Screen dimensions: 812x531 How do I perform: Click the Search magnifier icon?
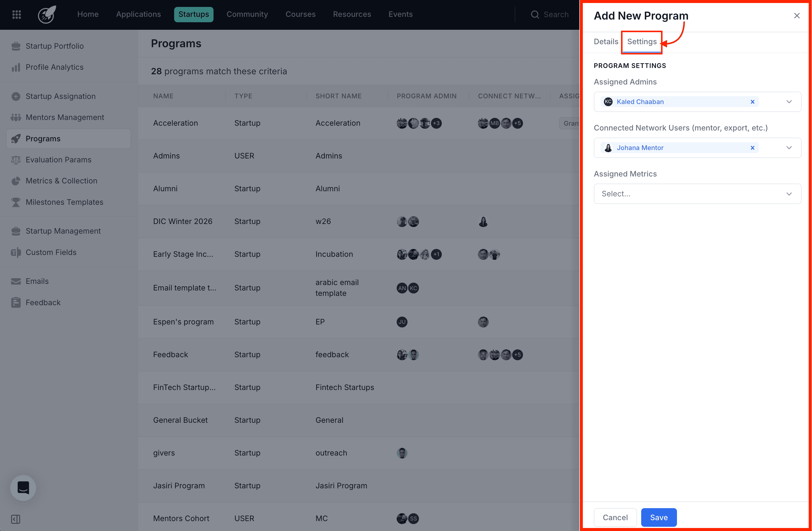coord(535,14)
